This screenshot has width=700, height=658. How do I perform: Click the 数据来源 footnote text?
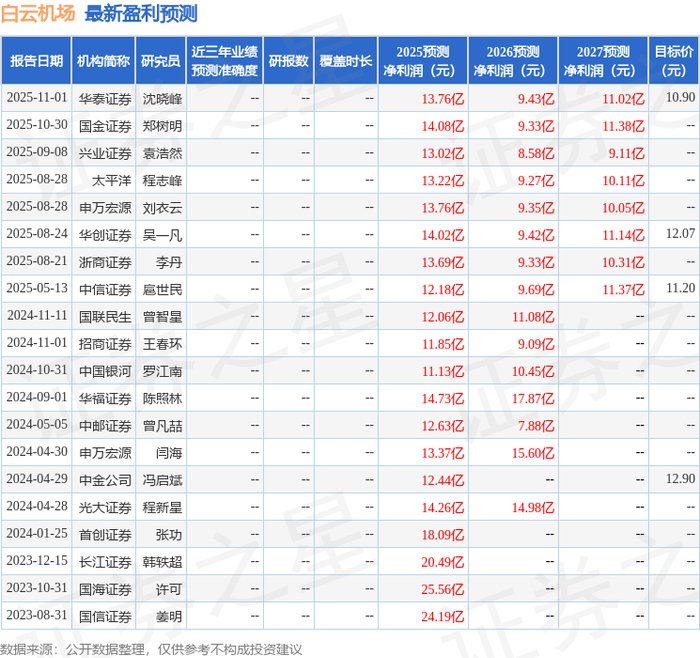151,650
